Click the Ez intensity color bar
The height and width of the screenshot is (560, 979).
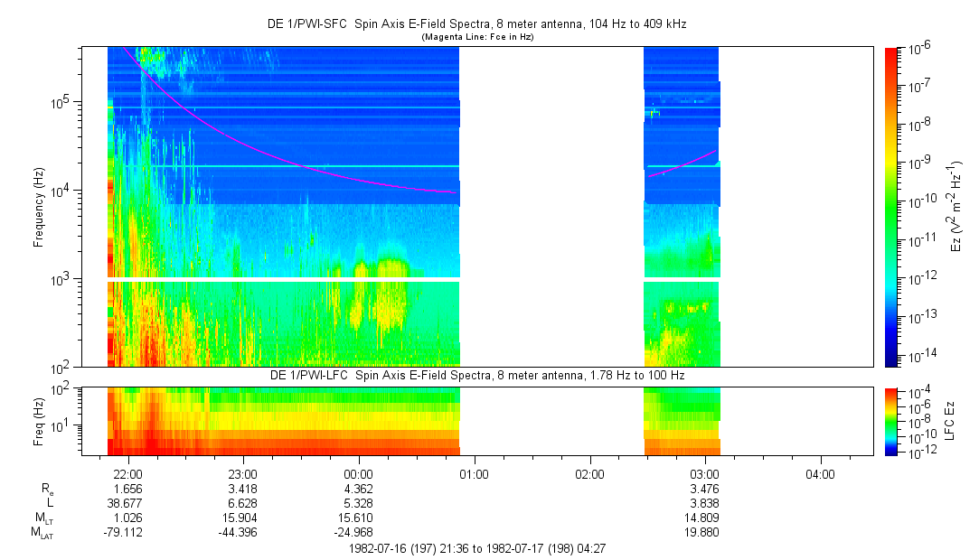[x=891, y=207]
